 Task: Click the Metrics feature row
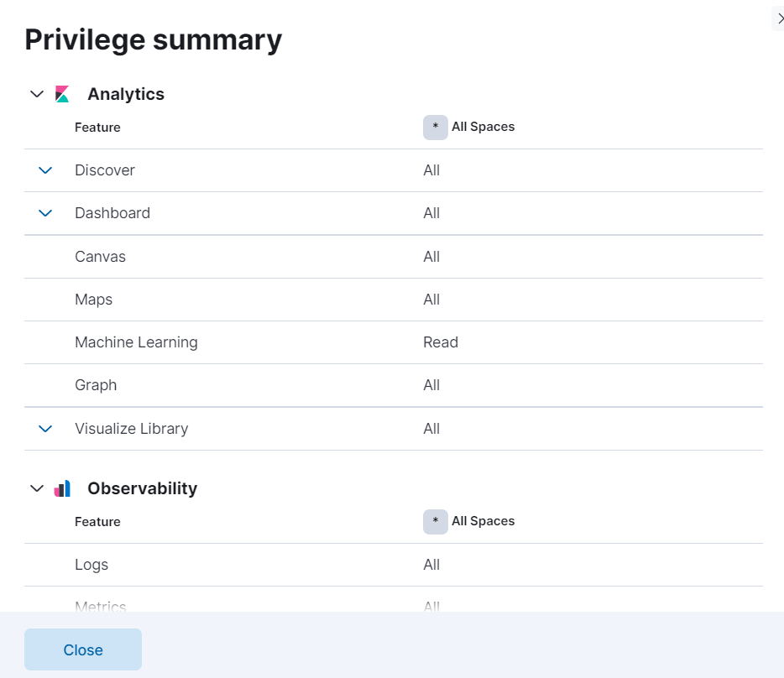(101, 606)
